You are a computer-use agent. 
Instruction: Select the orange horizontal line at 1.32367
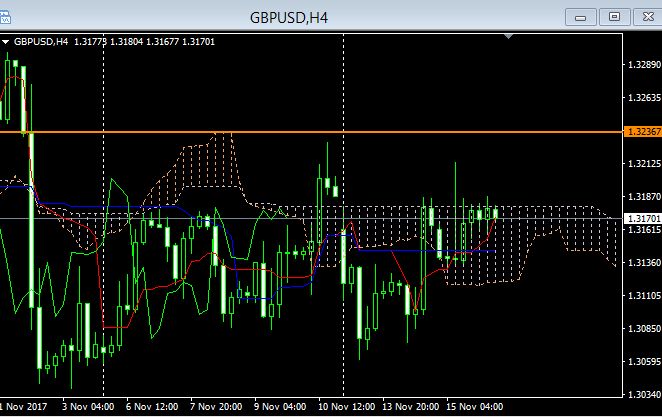tap(312, 132)
